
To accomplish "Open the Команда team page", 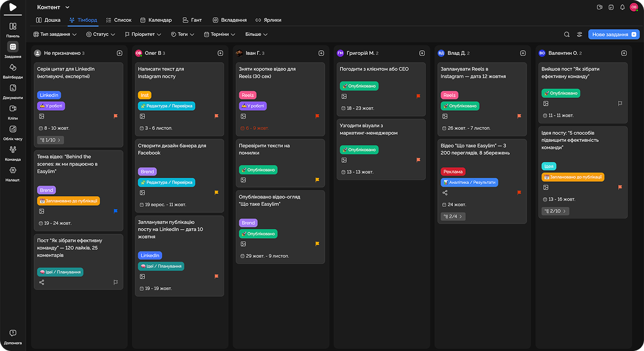I will [x=13, y=152].
